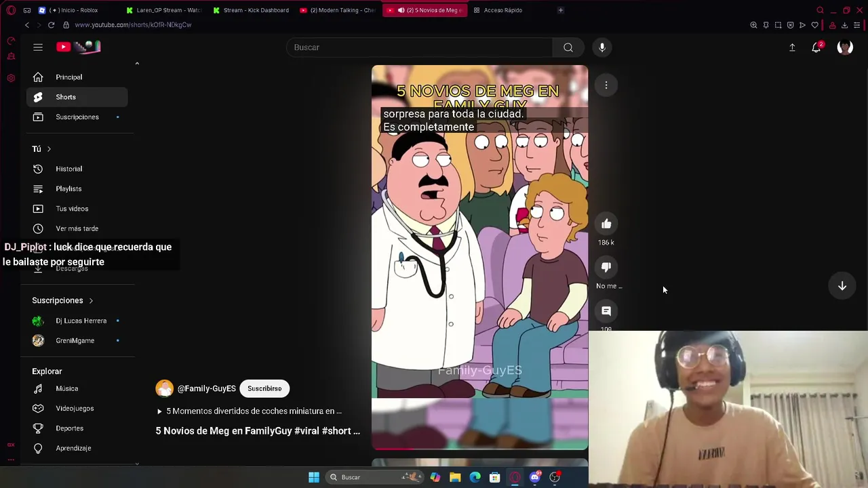The height and width of the screenshot is (488, 868).
Task: Open File Explorer from taskbar
Action: 455,477
